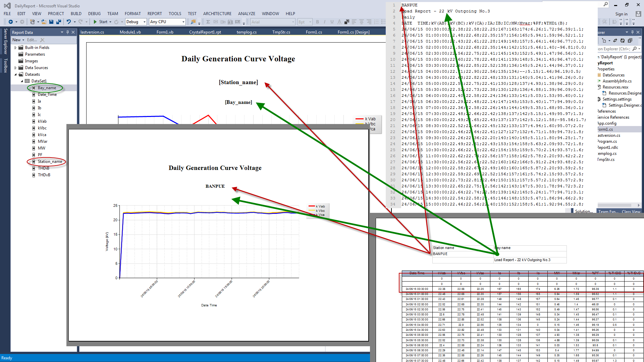The image size is (644, 362).
Task: Switch to the CrystalReport1.rpt tab
Action: click(x=205, y=32)
